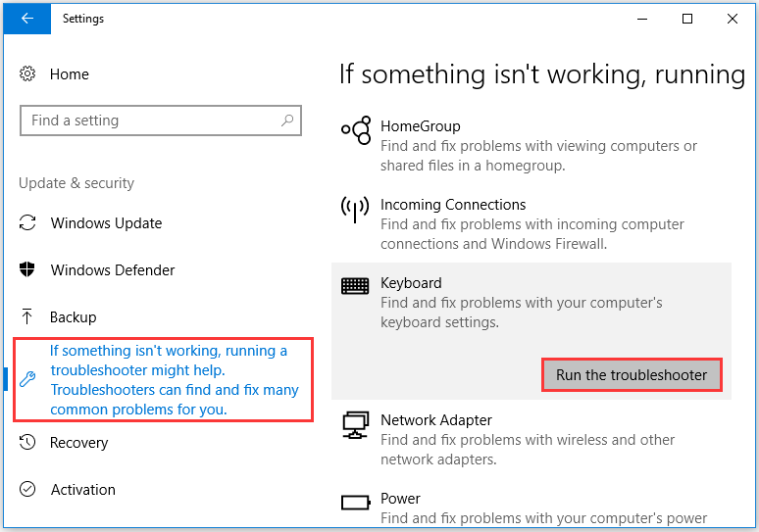Click the Windows Defender shield icon
The image size is (759, 532).
click(27, 269)
